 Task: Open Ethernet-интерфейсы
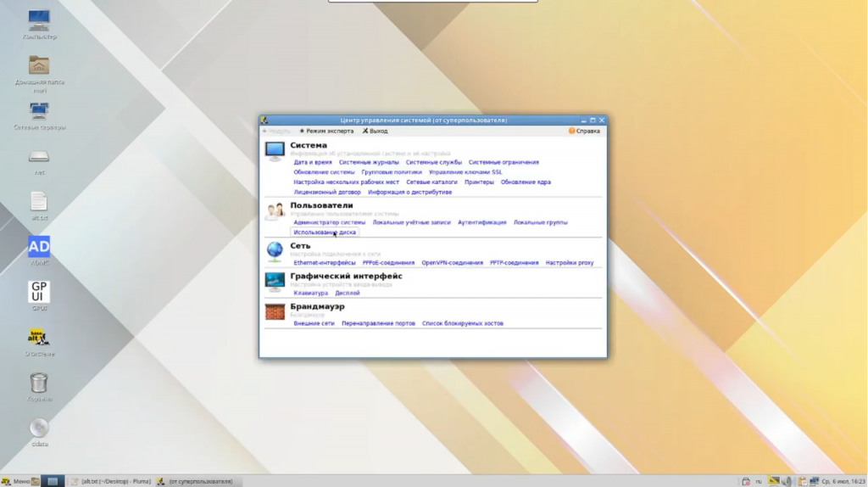click(325, 263)
